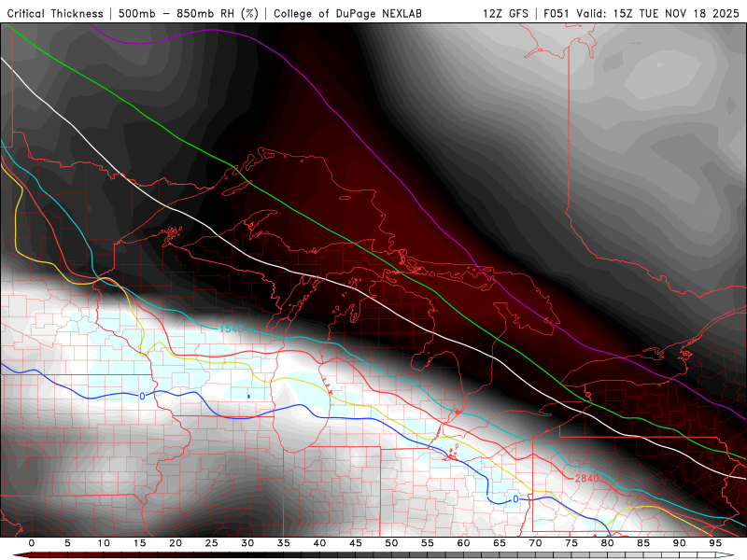Click the "50" colorbar scale value

(391, 543)
